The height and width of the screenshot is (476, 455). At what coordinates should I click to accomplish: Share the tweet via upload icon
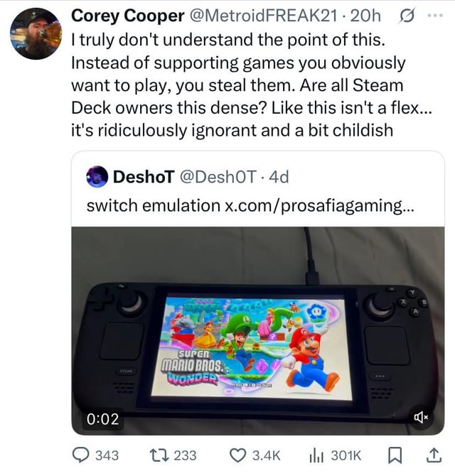point(432,455)
